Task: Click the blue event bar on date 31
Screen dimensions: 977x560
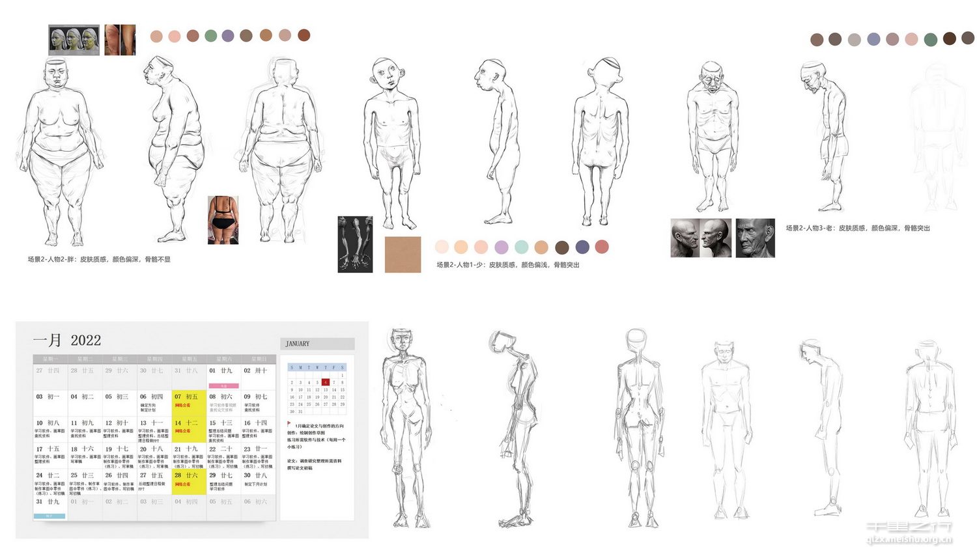Action: [50, 516]
